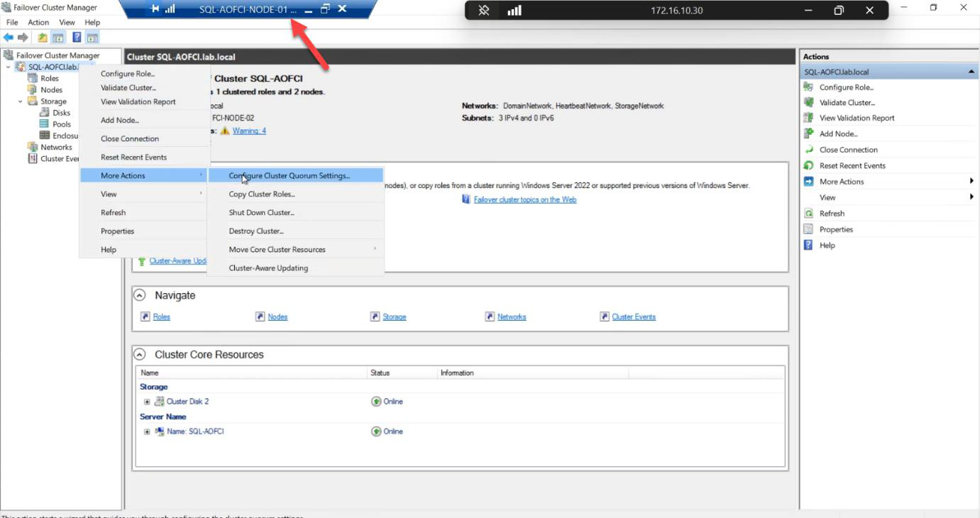The image size is (980, 518).
Task: Click Configure Role icon in Actions pane
Action: point(808,87)
